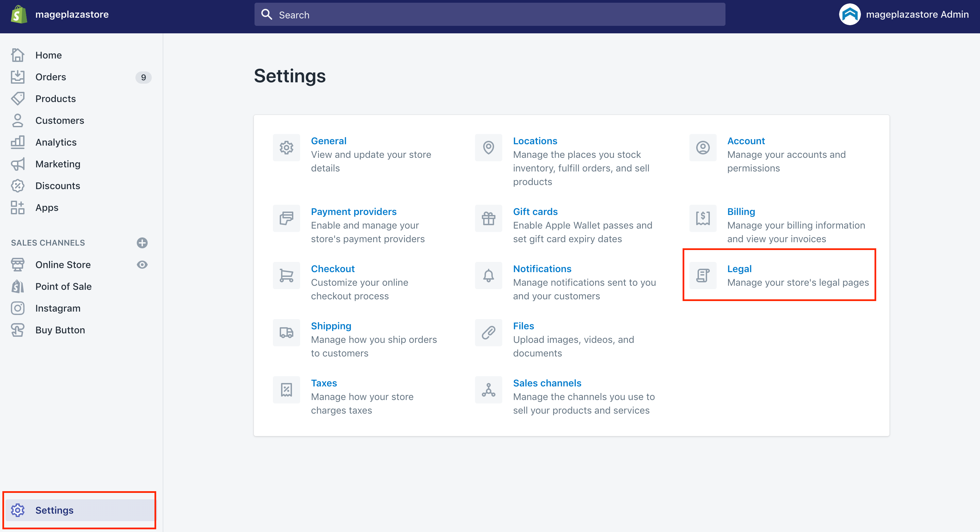This screenshot has width=980, height=532.
Task: Click the Analytics bar chart icon
Action: [17, 142]
